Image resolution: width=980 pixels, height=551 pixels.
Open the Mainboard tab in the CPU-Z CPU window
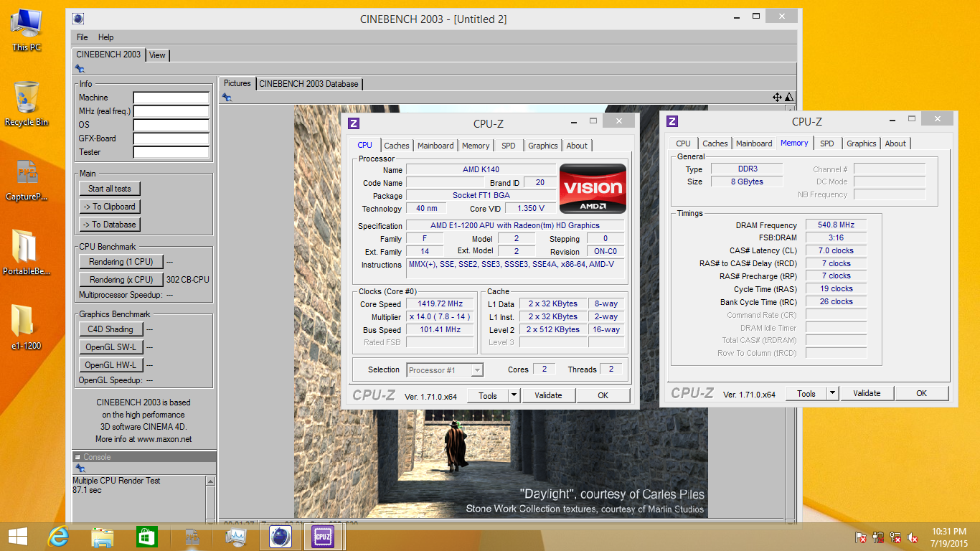pyautogui.click(x=435, y=146)
